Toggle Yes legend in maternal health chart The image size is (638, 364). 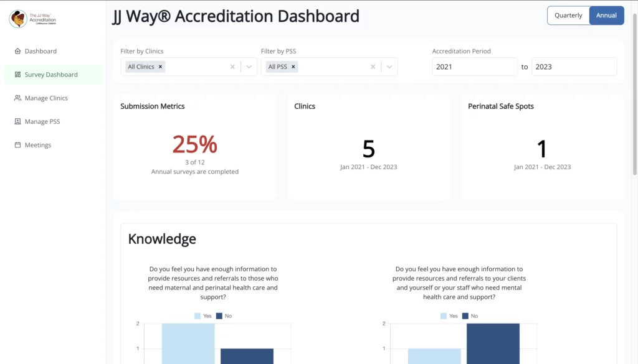(203, 316)
